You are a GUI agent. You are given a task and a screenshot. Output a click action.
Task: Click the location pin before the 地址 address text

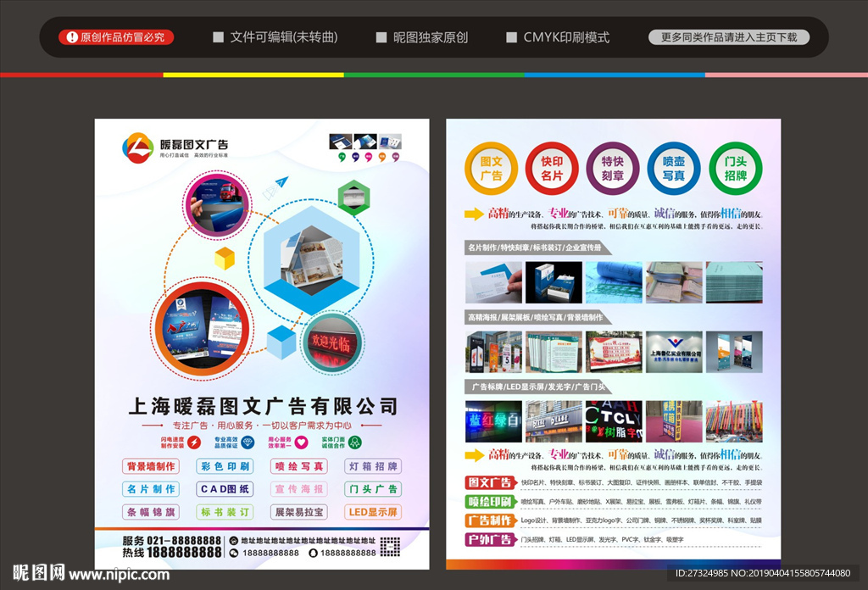(235, 540)
